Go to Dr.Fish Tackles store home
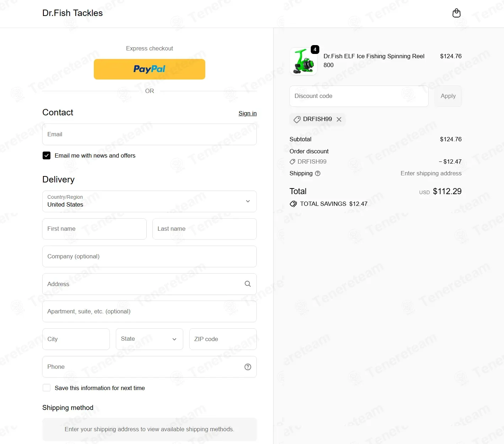Screen dimensions: 504x444 click(72, 13)
